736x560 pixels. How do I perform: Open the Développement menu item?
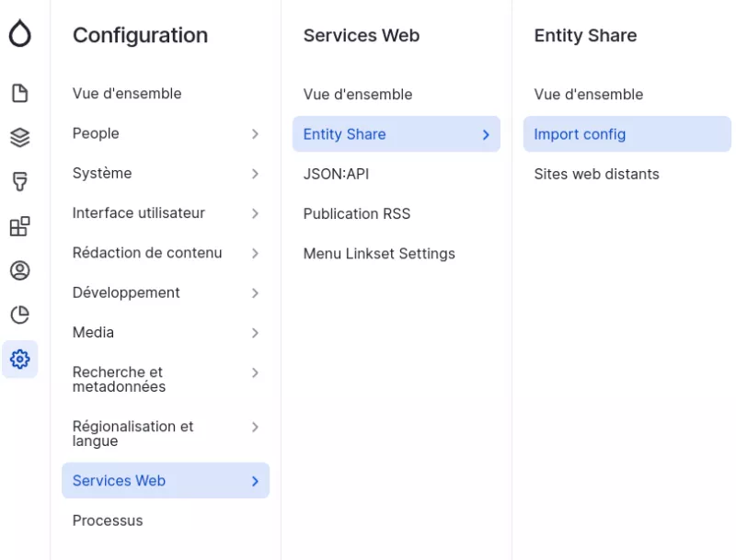tap(126, 292)
